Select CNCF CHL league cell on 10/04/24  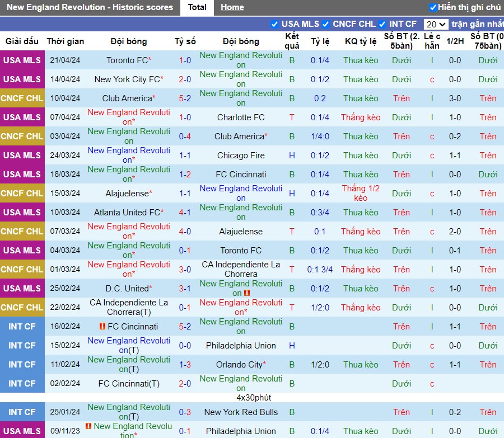pos(22,98)
